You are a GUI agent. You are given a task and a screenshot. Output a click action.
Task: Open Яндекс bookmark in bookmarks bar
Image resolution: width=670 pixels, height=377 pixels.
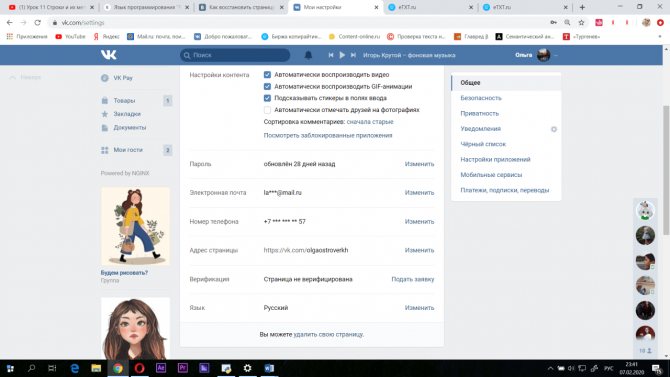coord(106,37)
